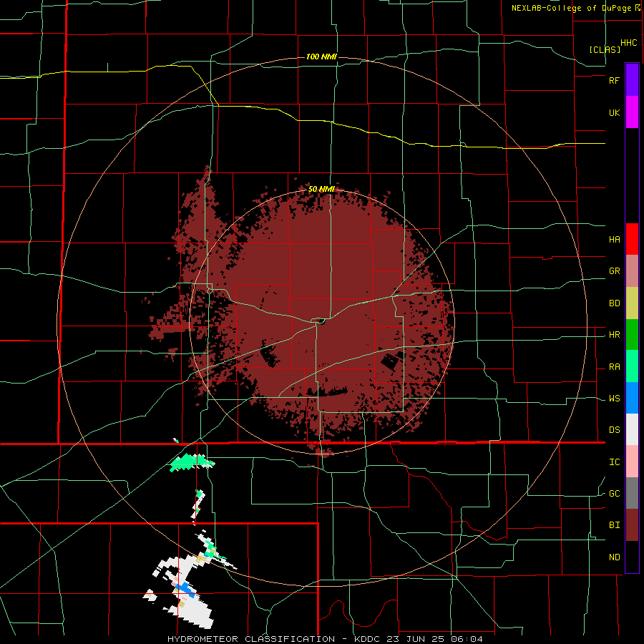Click the IC light pink legend swatch

tap(632, 462)
